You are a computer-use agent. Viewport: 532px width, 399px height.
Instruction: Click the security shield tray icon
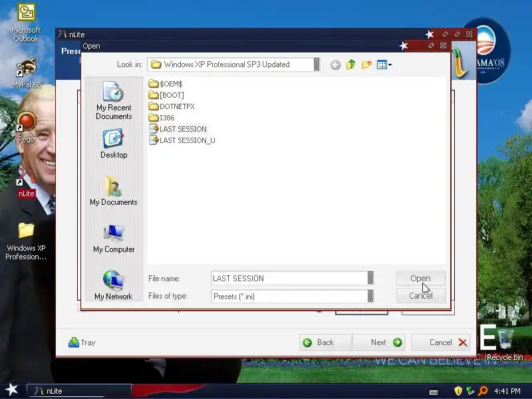(x=458, y=391)
